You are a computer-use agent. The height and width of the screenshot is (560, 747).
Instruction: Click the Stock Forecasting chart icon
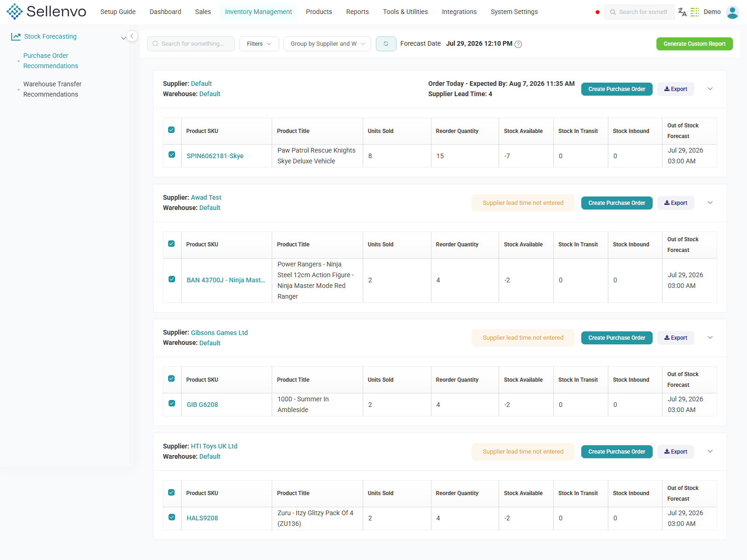coord(16,36)
